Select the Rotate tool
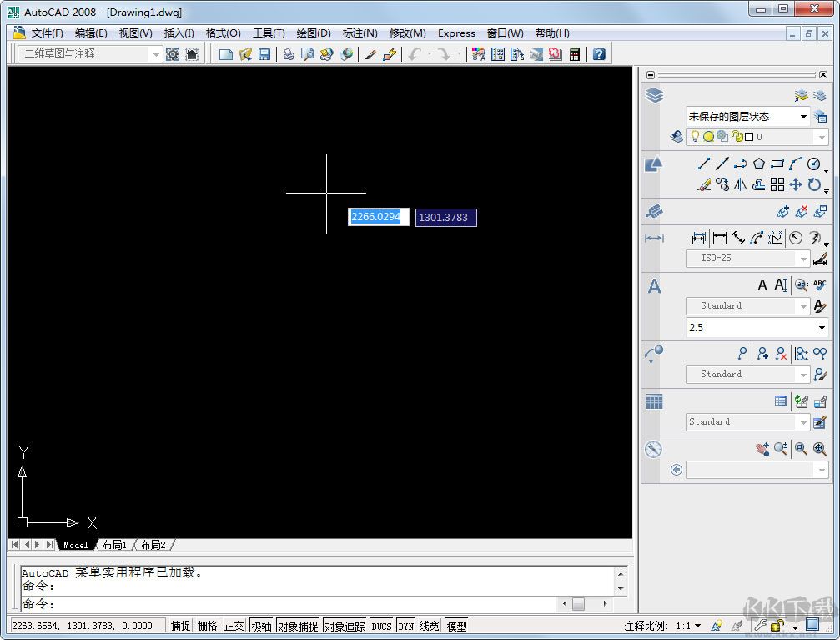This screenshot has height=640, width=840. pyautogui.click(x=814, y=184)
